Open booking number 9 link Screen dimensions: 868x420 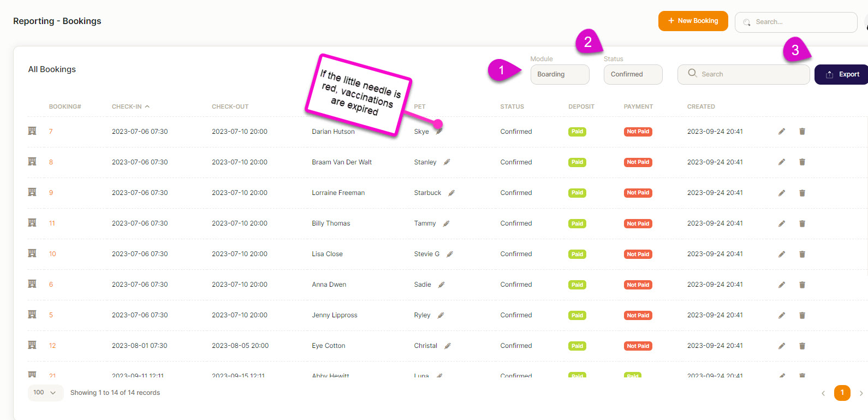51,193
